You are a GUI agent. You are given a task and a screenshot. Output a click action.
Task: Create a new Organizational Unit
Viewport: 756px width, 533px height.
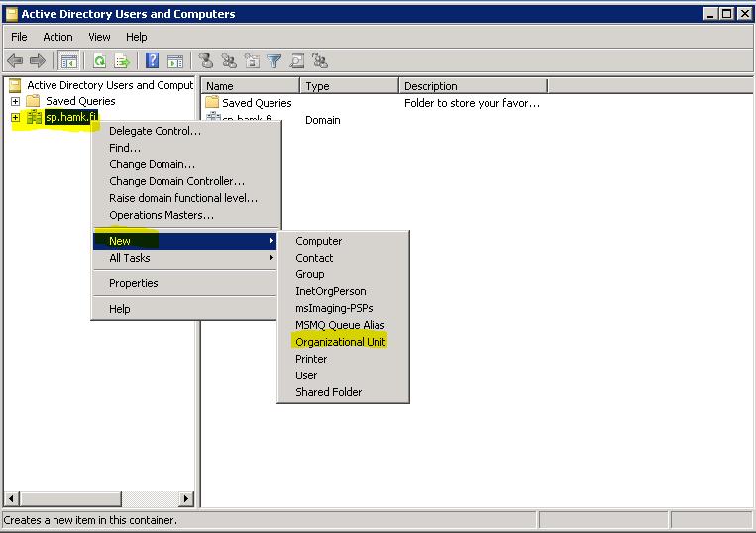pos(343,342)
